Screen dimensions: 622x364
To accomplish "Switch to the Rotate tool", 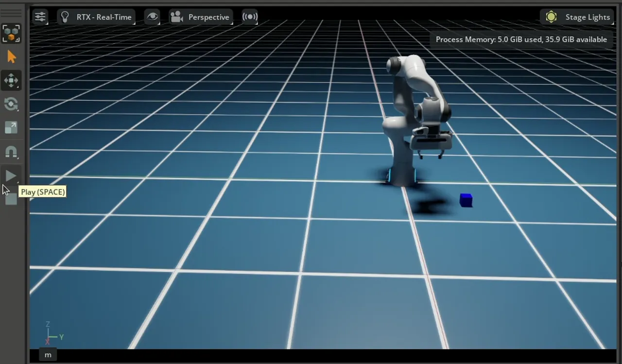I will 11,104.
